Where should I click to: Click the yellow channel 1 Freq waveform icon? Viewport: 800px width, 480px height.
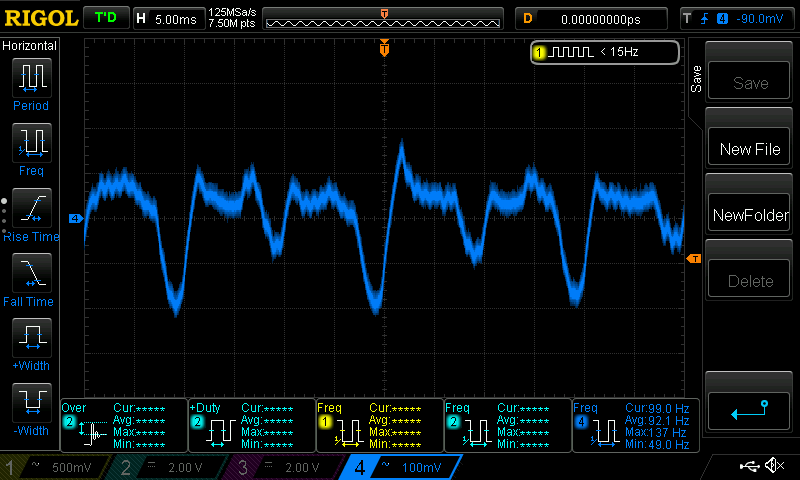point(348,433)
